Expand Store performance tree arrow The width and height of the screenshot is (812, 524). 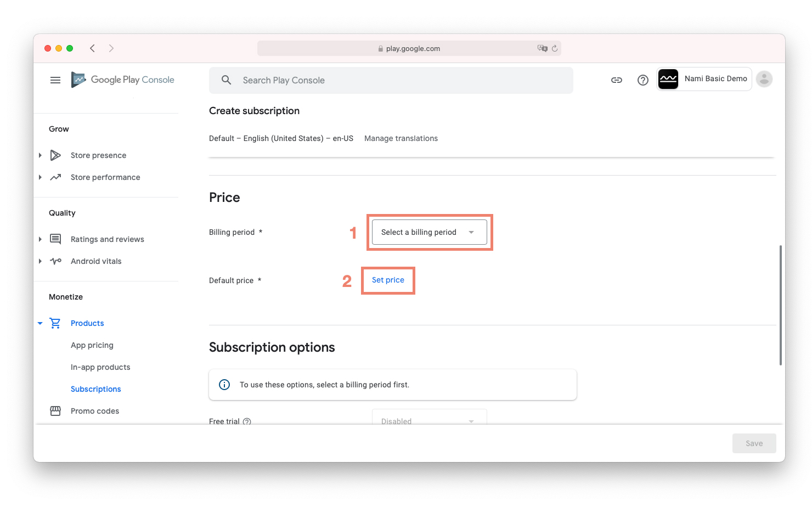pyautogui.click(x=40, y=177)
